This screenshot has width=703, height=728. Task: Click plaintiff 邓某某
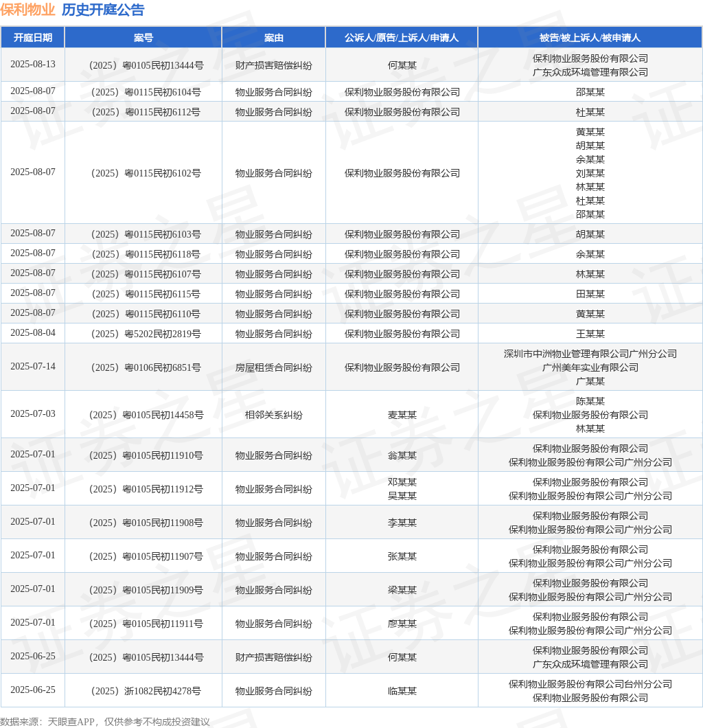(402, 482)
